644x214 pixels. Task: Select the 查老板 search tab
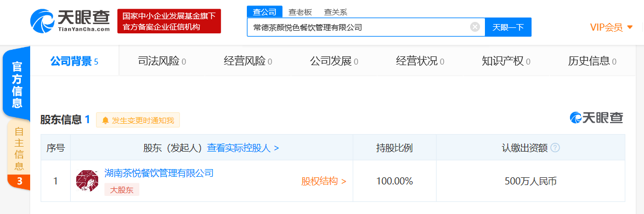coord(300,12)
